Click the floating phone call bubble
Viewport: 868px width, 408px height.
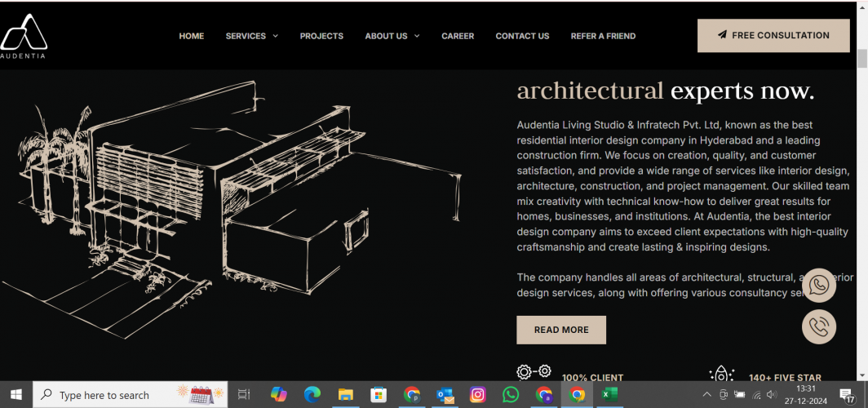click(x=819, y=326)
